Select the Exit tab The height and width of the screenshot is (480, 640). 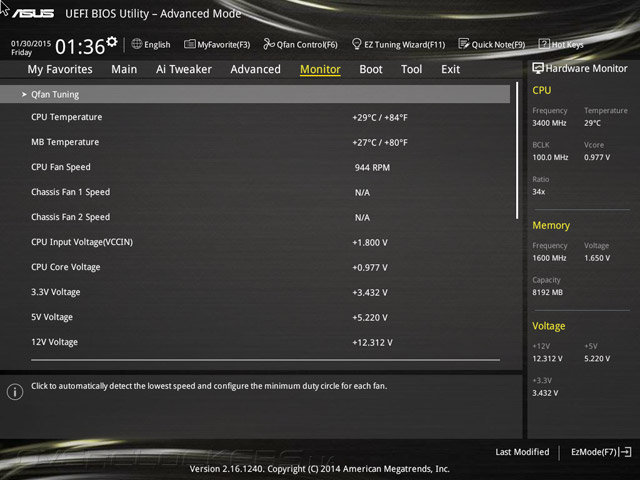point(451,69)
